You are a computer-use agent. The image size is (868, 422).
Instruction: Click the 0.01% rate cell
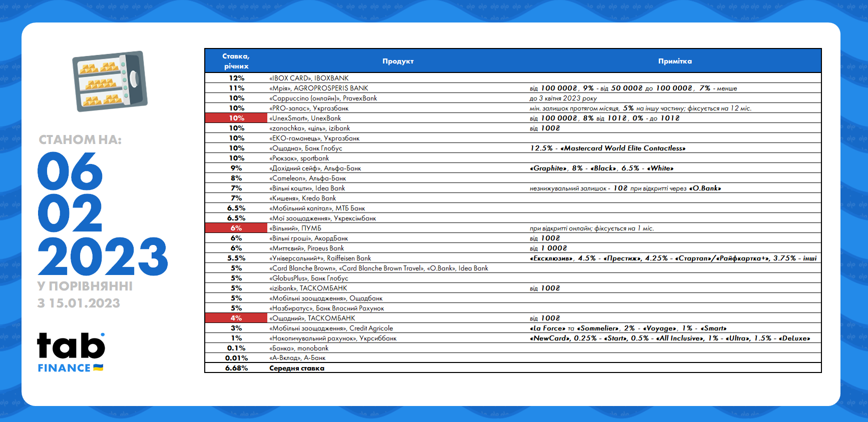236,358
